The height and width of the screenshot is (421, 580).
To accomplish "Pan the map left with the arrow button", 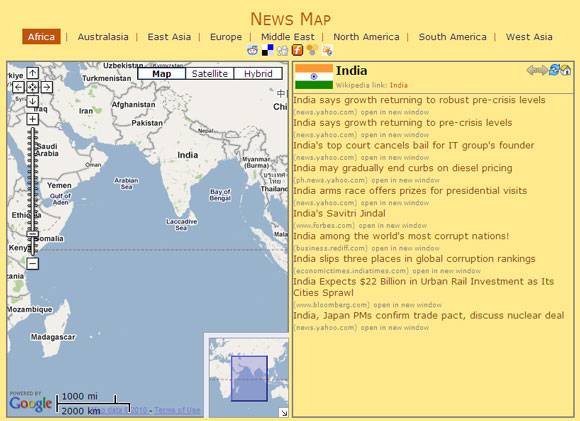I will [18, 87].
